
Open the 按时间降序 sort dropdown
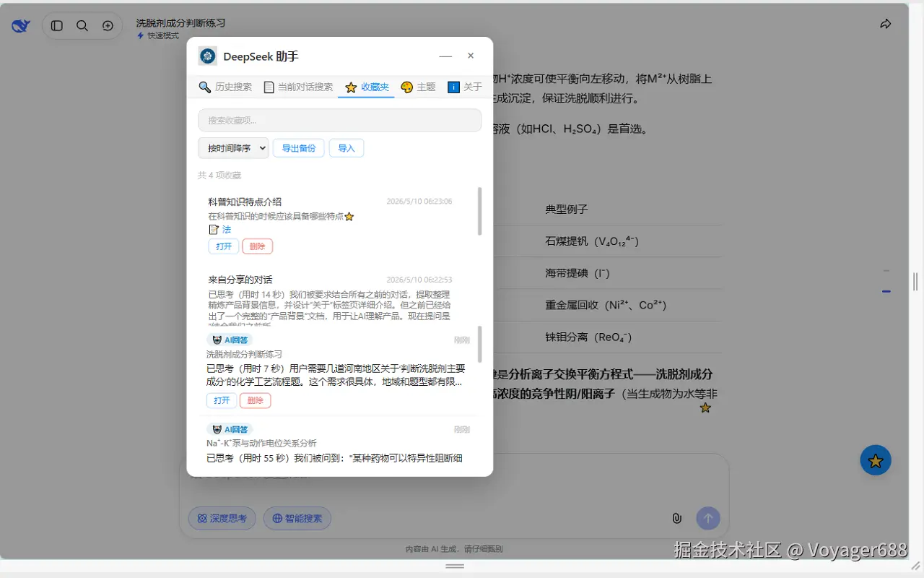click(233, 148)
